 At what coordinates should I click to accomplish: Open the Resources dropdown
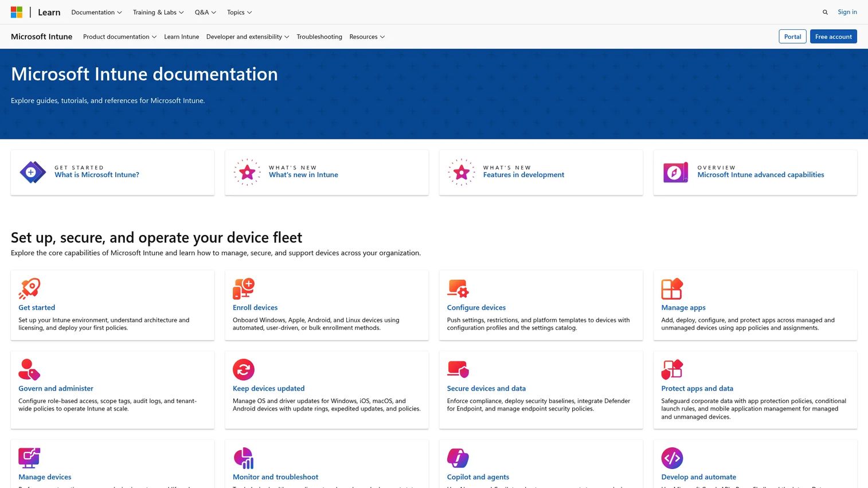click(367, 37)
